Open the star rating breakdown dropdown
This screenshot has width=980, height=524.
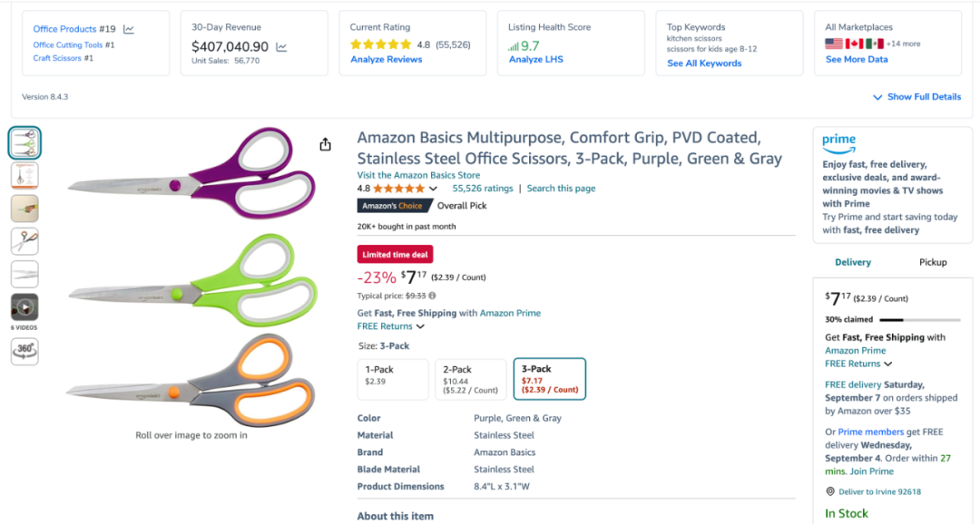[x=433, y=189]
